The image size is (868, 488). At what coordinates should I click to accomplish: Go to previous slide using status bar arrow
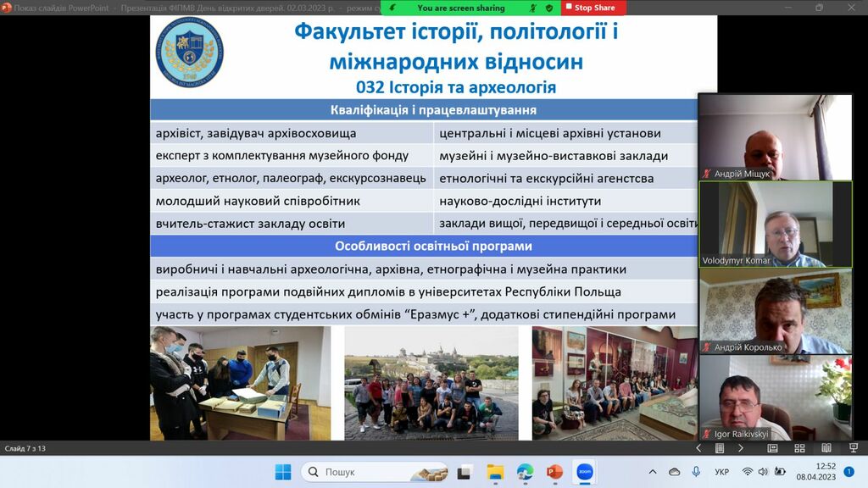(x=698, y=448)
